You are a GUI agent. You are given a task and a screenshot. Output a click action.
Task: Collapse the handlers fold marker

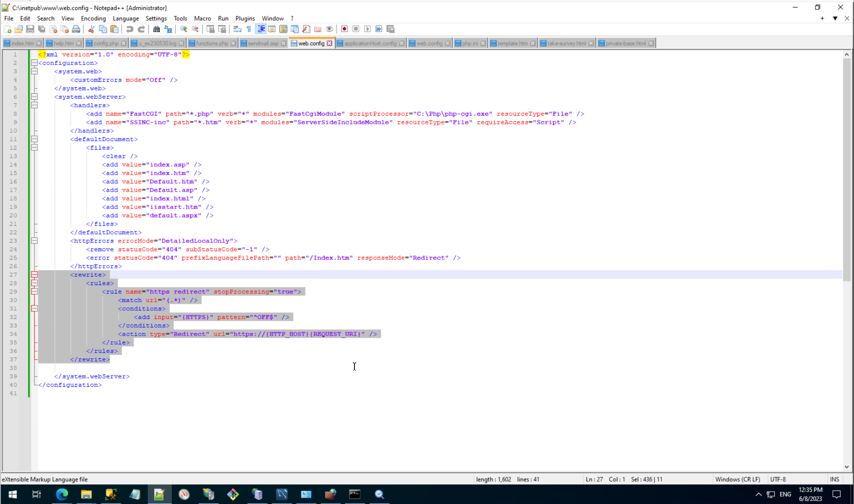tap(35, 105)
